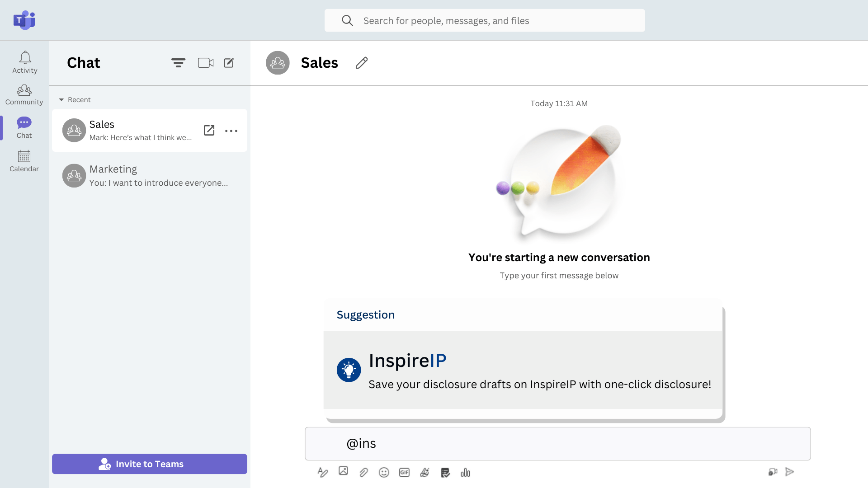Collapse the Recent conversations section

[62, 99]
